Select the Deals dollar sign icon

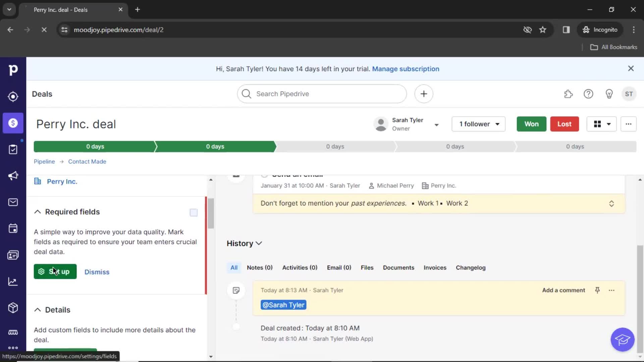pos(13,123)
